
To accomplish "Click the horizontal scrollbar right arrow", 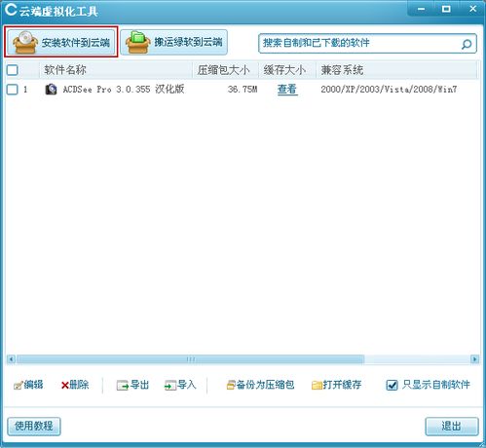I will point(474,359).
